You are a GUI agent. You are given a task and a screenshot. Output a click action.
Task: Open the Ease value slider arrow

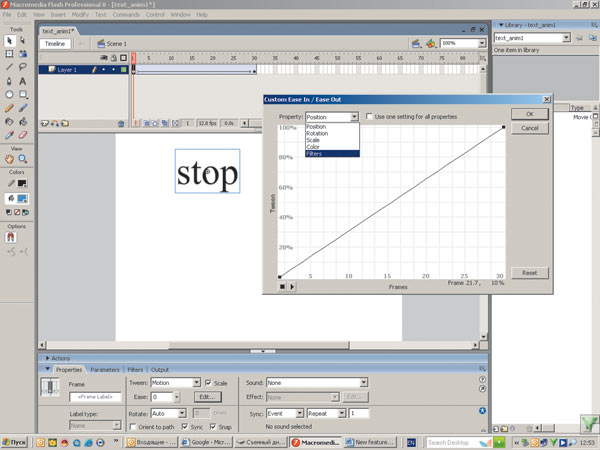coord(177,397)
